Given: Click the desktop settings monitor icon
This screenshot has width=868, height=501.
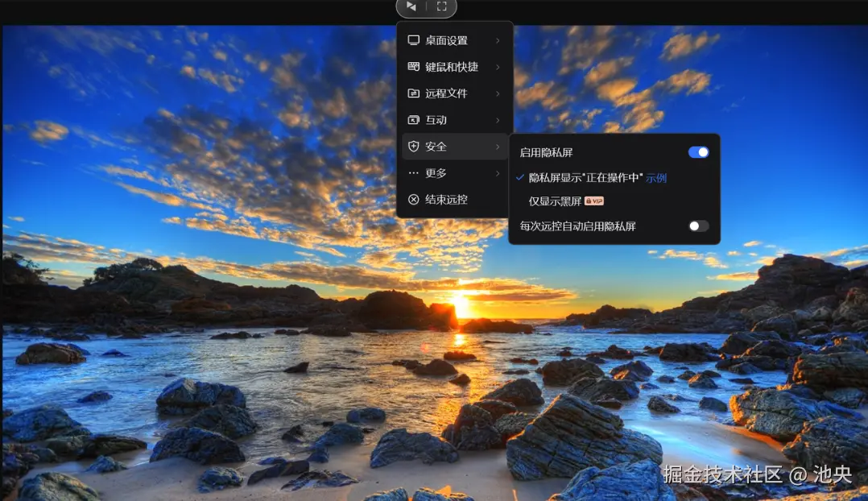Looking at the screenshot, I should click(414, 39).
